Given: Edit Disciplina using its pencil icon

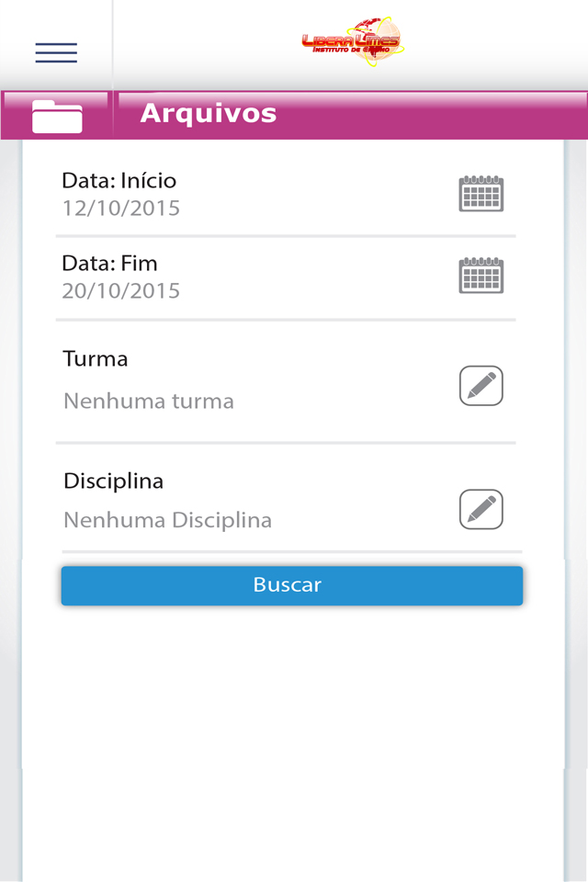Looking at the screenshot, I should tap(481, 509).
